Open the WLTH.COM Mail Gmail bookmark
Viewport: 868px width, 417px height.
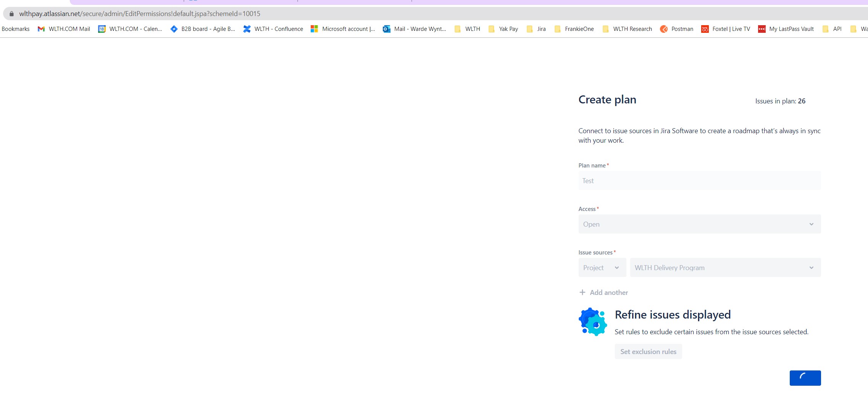[64, 29]
